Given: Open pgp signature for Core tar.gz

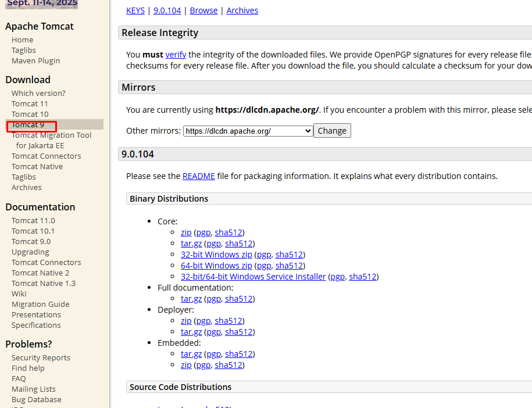Looking at the screenshot, I should (x=214, y=244).
